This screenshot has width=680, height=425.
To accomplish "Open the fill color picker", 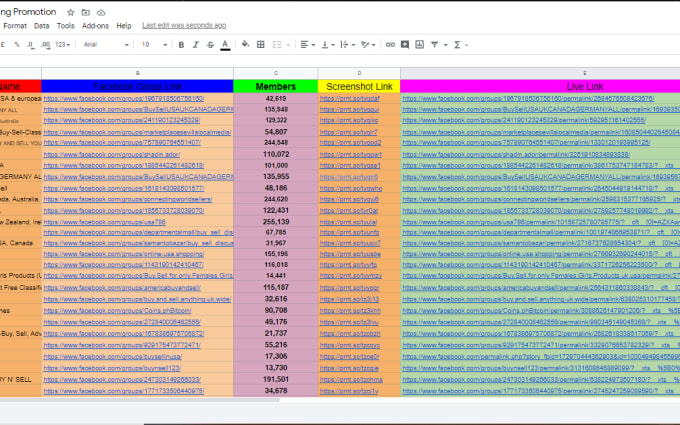I will [245, 44].
